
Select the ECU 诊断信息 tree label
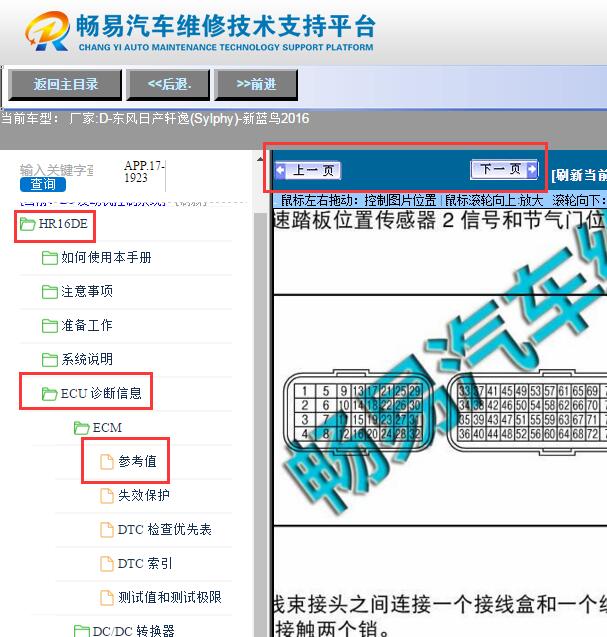pyautogui.click(x=101, y=393)
